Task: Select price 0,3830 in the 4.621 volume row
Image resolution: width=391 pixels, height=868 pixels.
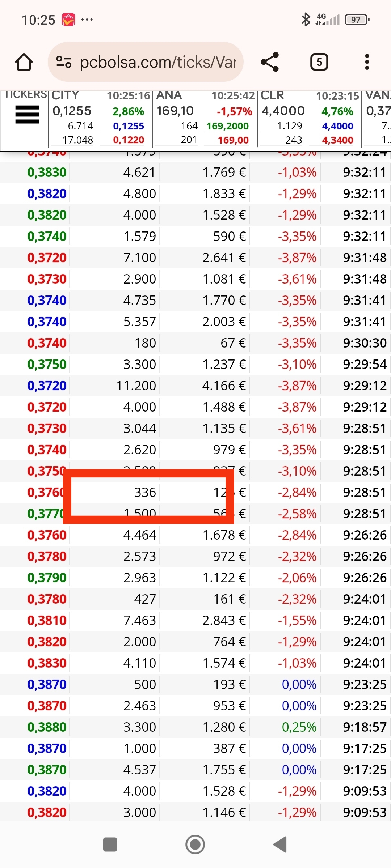Action: 47,173
